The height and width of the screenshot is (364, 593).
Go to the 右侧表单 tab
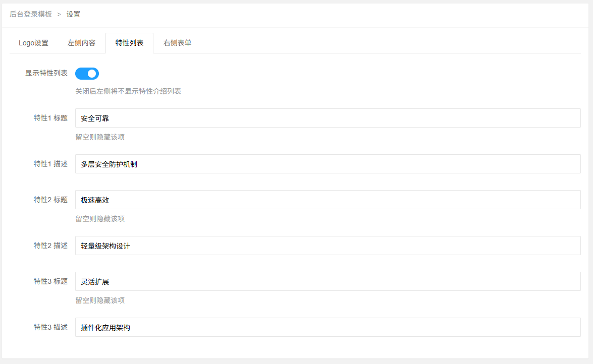click(x=177, y=43)
